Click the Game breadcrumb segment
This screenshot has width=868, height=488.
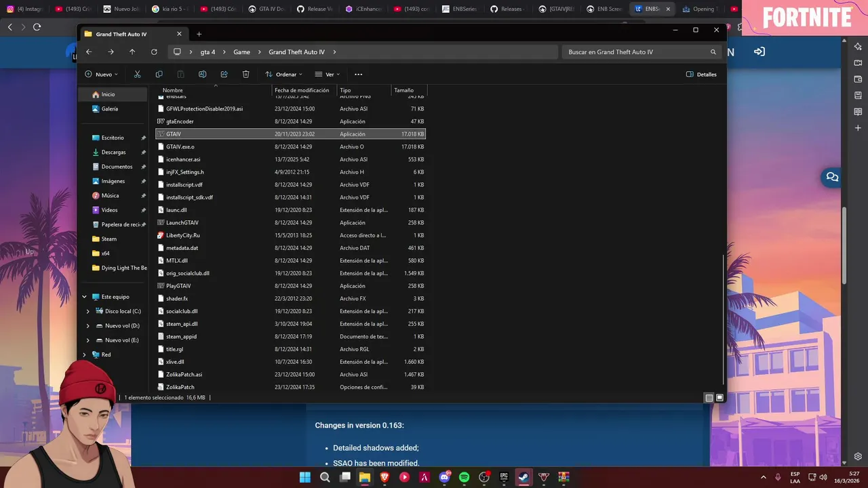(241, 52)
